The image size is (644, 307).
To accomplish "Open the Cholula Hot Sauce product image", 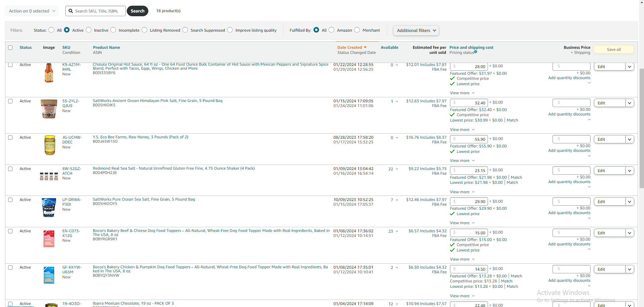I will (x=49, y=73).
